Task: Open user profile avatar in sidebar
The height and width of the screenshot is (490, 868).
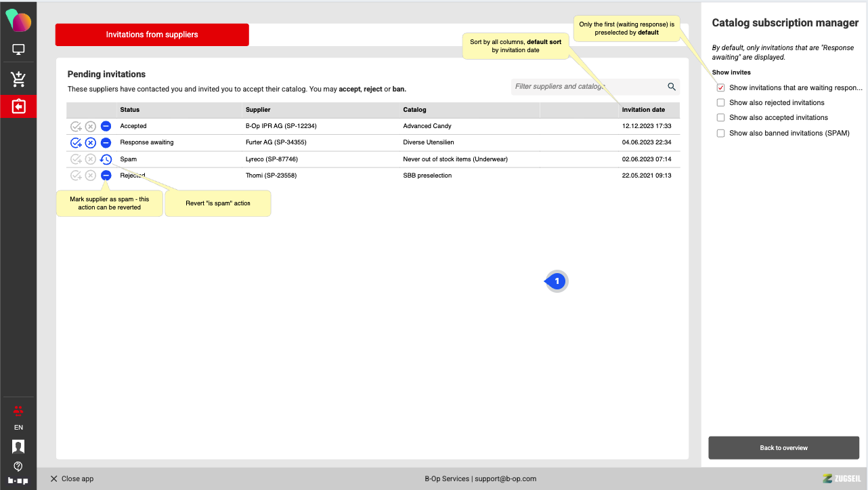Action: [18, 446]
